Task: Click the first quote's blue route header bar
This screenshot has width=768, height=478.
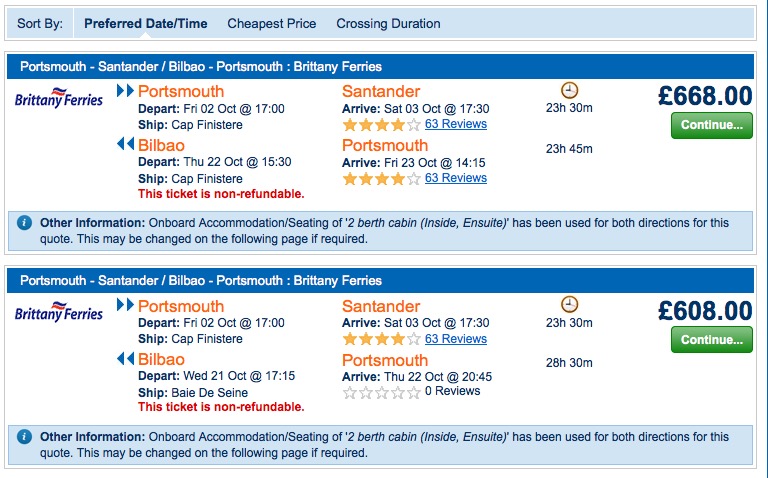Action: pos(380,67)
